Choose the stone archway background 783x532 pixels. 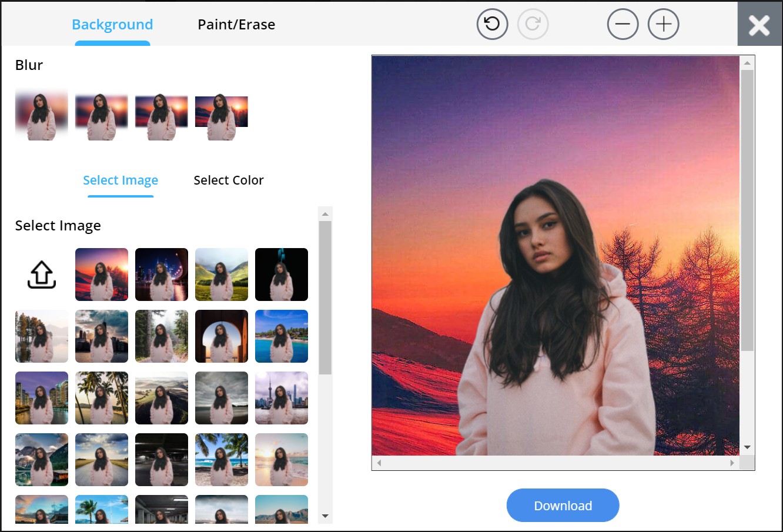[x=222, y=336]
